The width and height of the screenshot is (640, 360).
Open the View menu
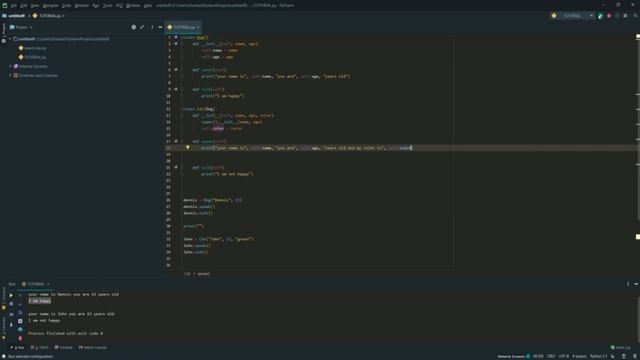35,6
